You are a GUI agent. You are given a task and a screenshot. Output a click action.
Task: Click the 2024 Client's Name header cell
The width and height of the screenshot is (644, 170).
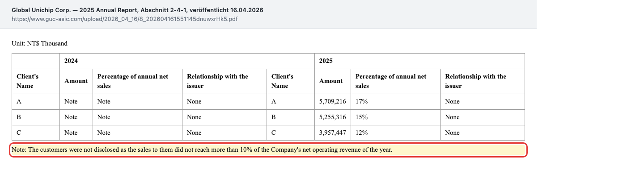(x=36, y=81)
